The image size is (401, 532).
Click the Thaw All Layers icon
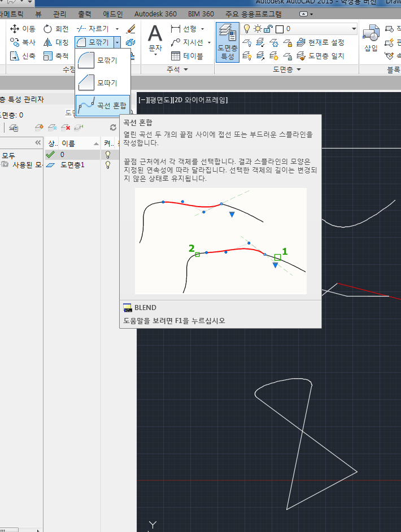coord(274,56)
